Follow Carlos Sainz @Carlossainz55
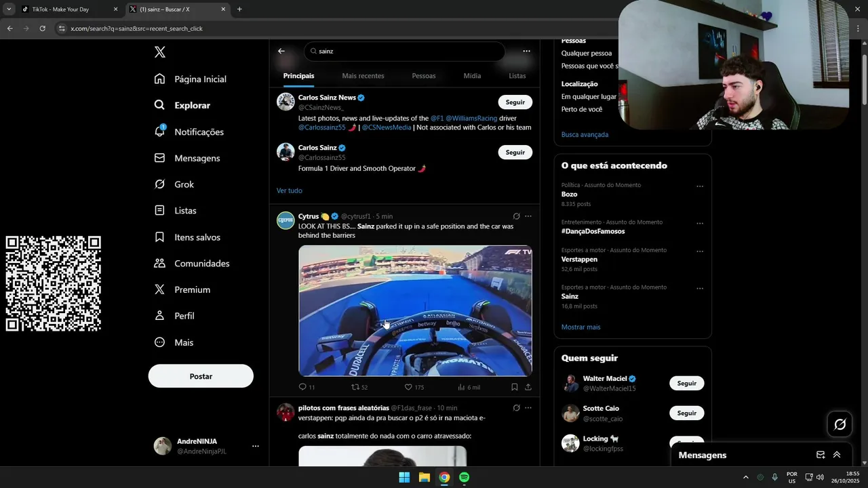The width and height of the screenshot is (868, 488). point(515,152)
